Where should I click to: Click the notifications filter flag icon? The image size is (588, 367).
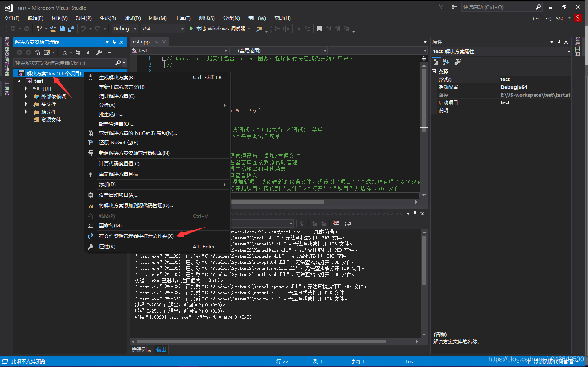click(x=441, y=7)
